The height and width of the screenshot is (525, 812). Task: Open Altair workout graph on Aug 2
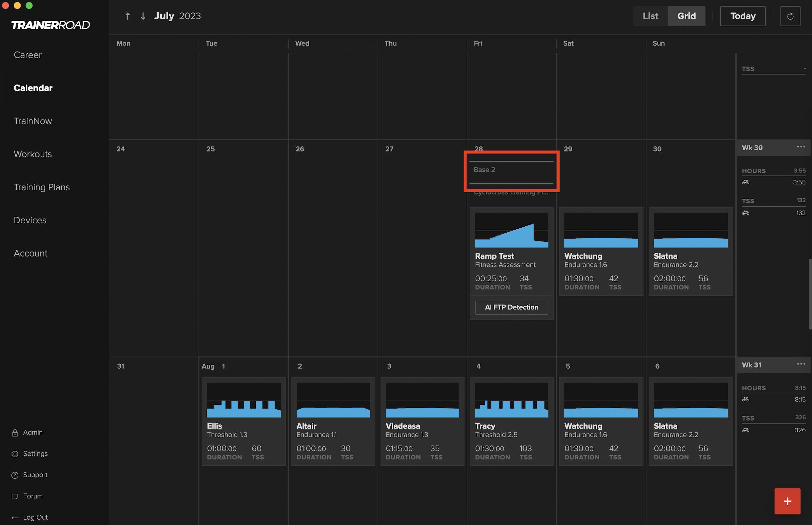[x=333, y=400]
